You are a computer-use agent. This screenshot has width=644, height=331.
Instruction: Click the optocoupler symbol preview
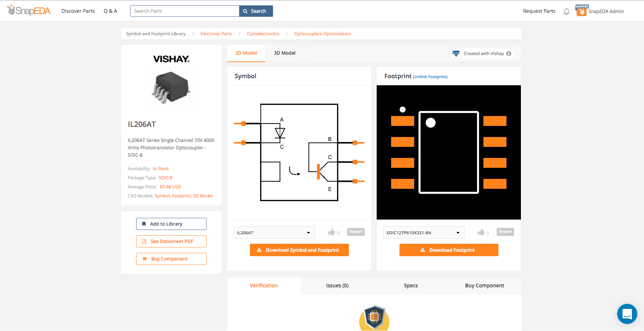click(x=299, y=152)
